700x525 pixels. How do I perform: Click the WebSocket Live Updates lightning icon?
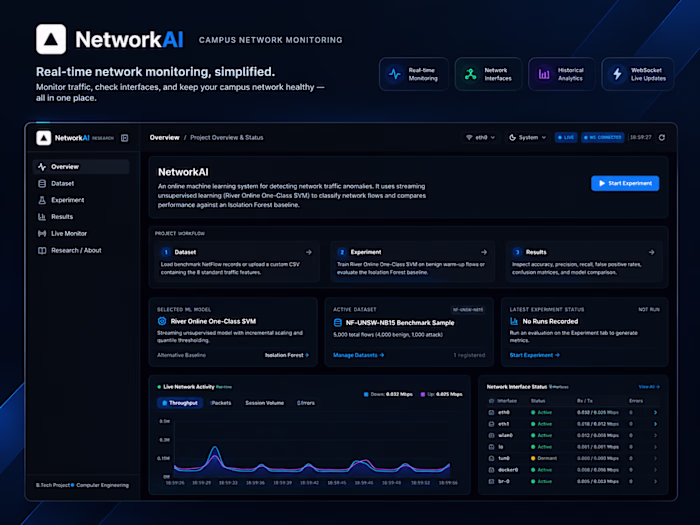click(617, 74)
